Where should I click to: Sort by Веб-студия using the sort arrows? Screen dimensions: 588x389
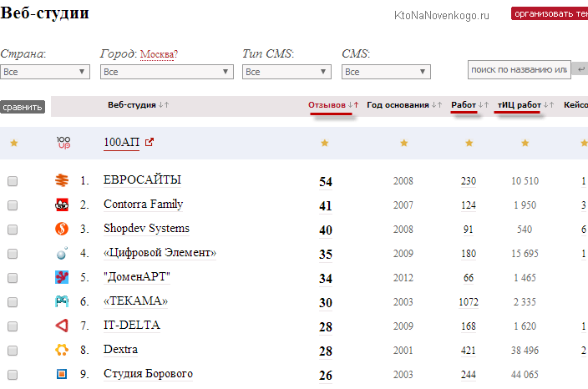click(x=164, y=105)
